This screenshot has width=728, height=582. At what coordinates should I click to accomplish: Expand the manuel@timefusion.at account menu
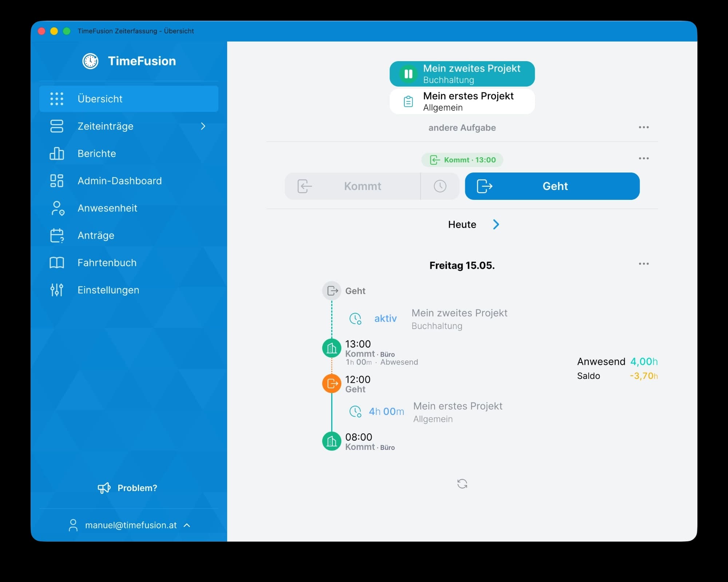pos(129,525)
